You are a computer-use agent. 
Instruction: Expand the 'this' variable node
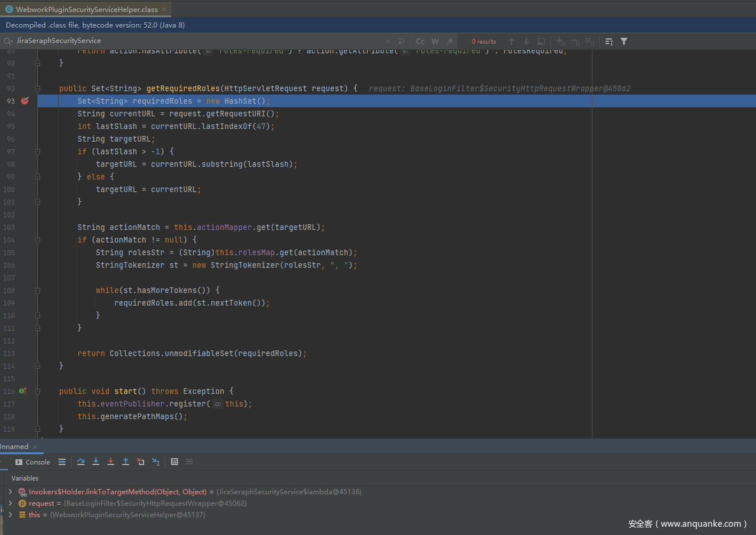pyautogui.click(x=10, y=515)
